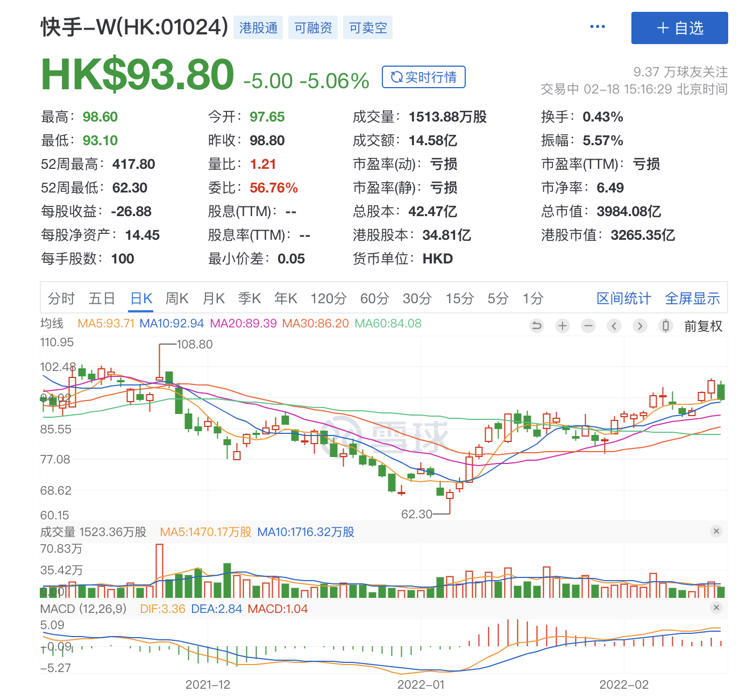
Task: Reset the chart with the undo arrow icon
Action: [537, 326]
